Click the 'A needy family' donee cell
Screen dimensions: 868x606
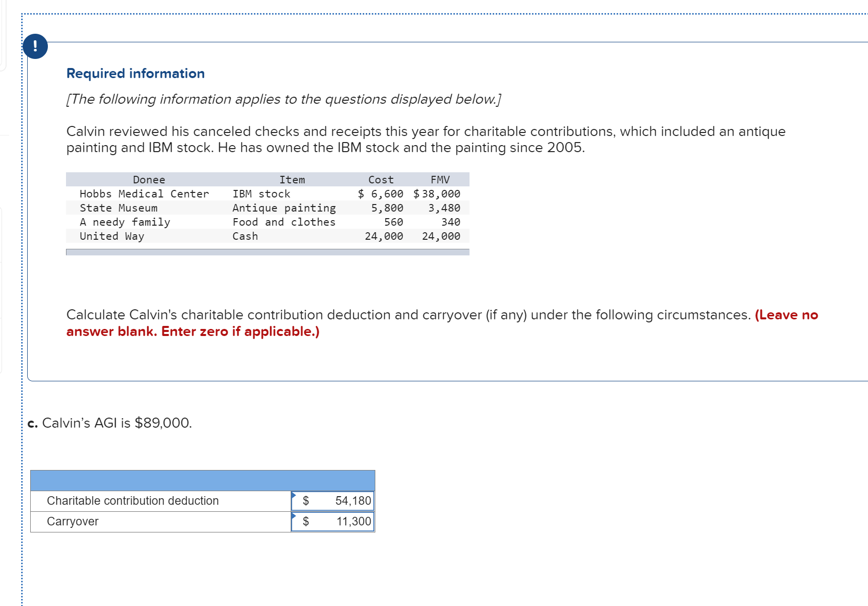[x=125, y=222]
